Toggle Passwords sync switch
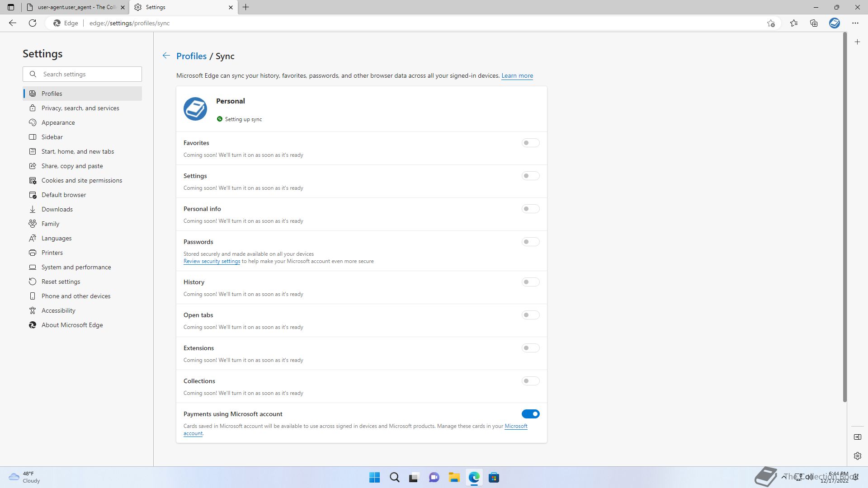Image resolution: width=868 pixels, height=488 pixels. 531,242
